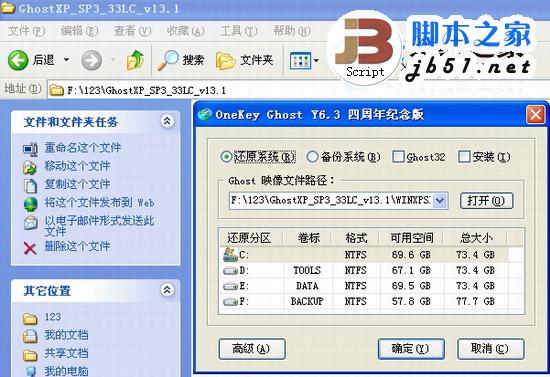Click the TOOLS volume label cell
This screenshot has width=550, height=377.
tap(307, 270)
